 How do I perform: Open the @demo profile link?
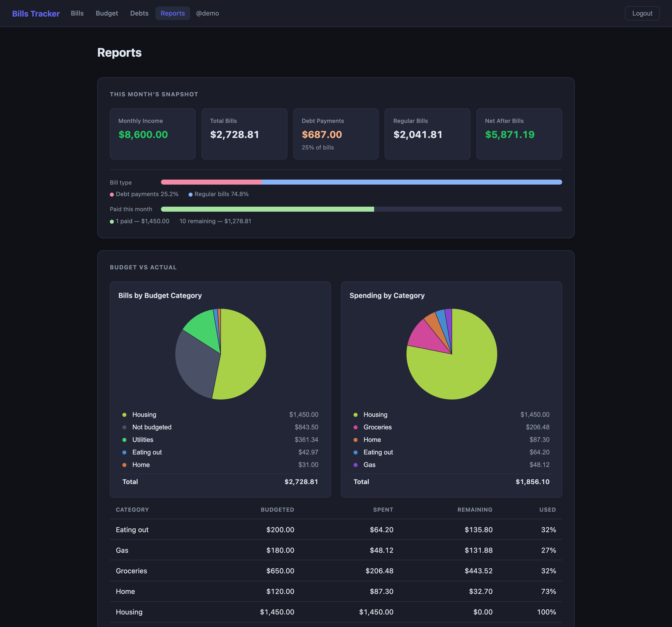point(208,13)
